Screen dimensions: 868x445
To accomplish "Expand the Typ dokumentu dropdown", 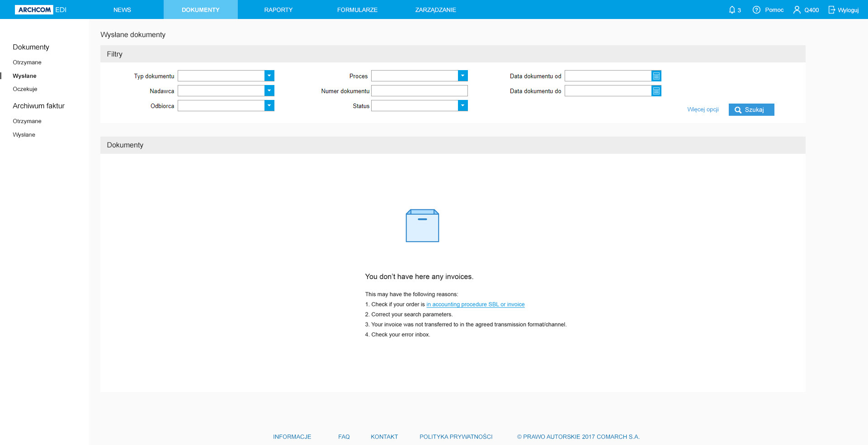I will 269,76.
